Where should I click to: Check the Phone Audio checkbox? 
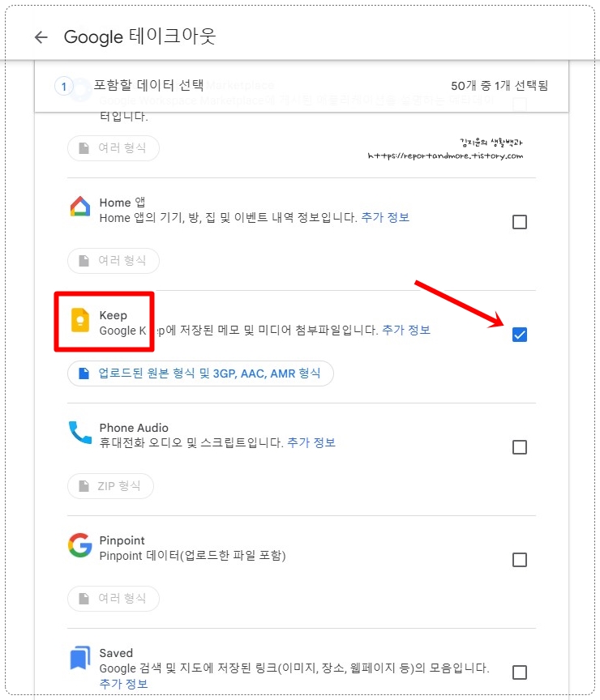pyautogui.click(x=520, y=447)
